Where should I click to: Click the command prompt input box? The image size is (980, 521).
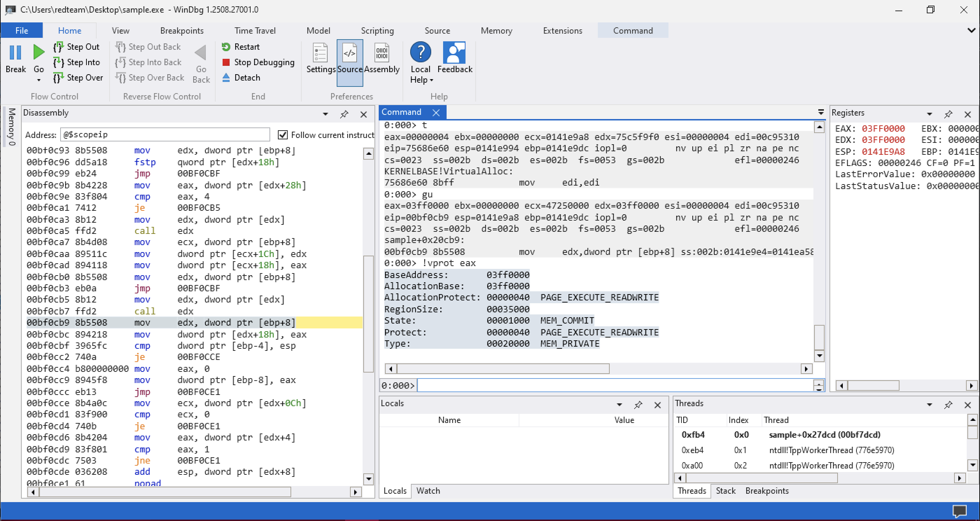615,385
